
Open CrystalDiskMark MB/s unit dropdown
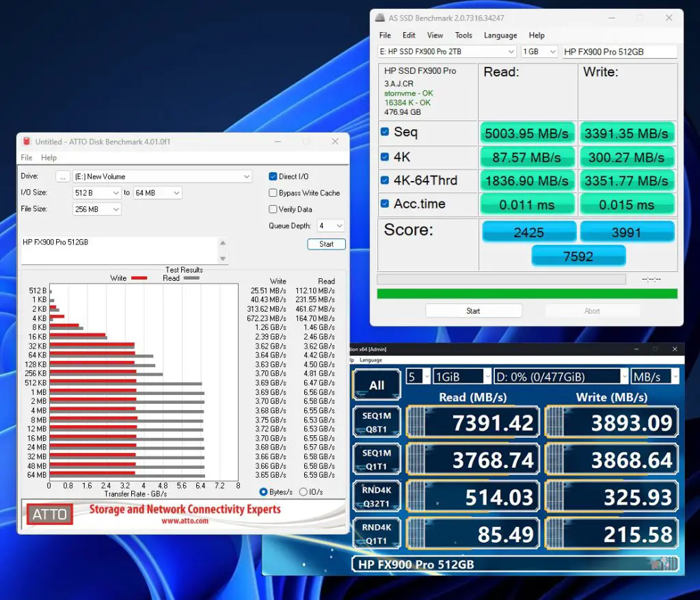pyautogui.click(x=655, y=377)
